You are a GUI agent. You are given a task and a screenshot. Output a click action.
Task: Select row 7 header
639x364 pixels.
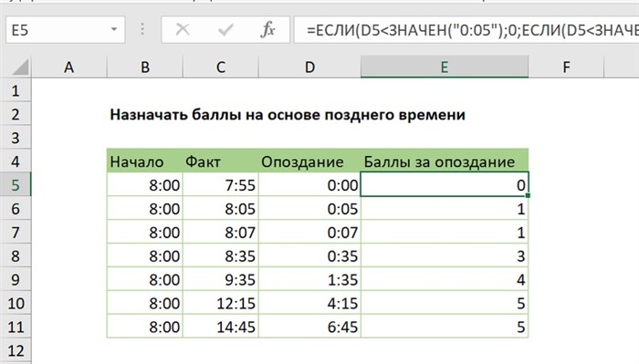point(16,232)
